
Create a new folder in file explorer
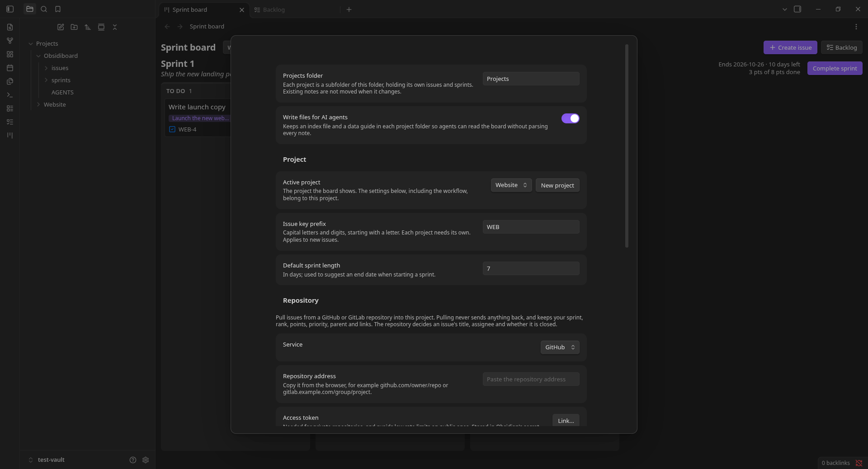(x=74, y=27)
